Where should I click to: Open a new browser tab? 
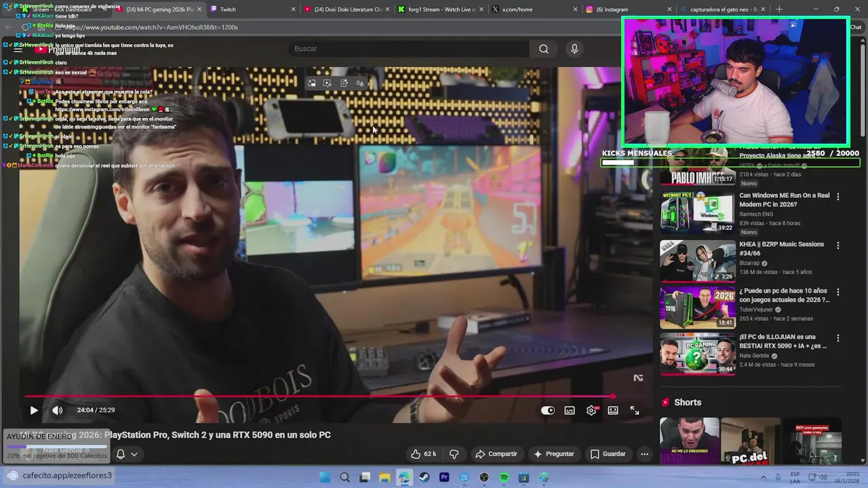[778, 9]
